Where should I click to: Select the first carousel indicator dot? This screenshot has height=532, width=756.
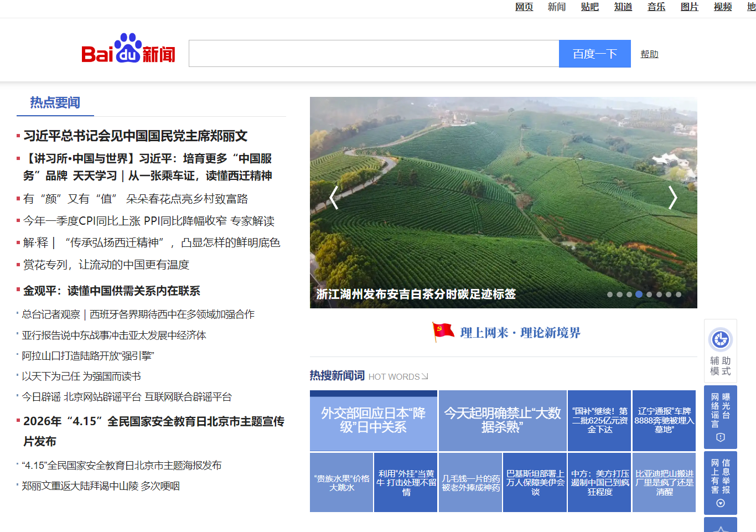(x=610, y=295)
